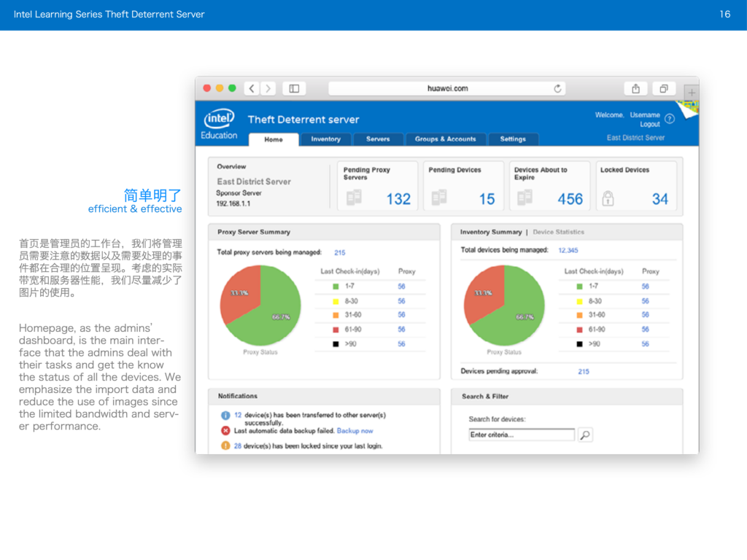Viewport: 747px width, 560px height.
Task: Switch to the Inventory tab
Action: click(x=325, y=139)
